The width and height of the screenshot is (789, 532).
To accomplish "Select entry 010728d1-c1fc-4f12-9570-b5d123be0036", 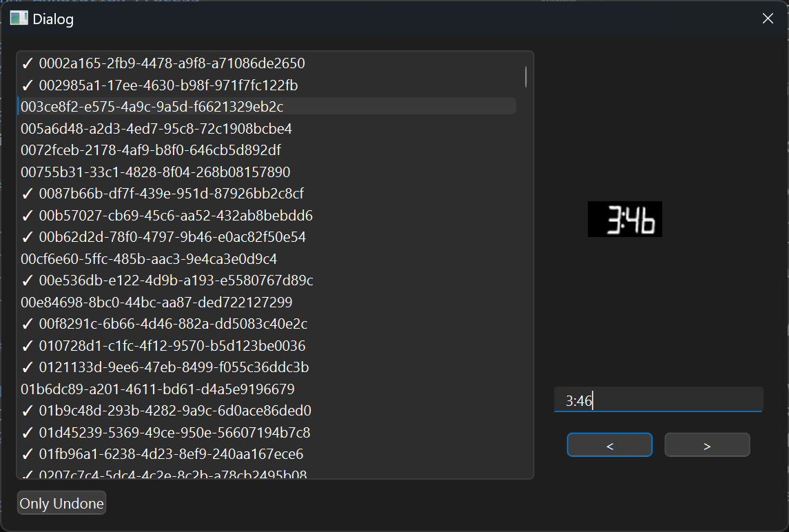I will [x=267, y=346].
